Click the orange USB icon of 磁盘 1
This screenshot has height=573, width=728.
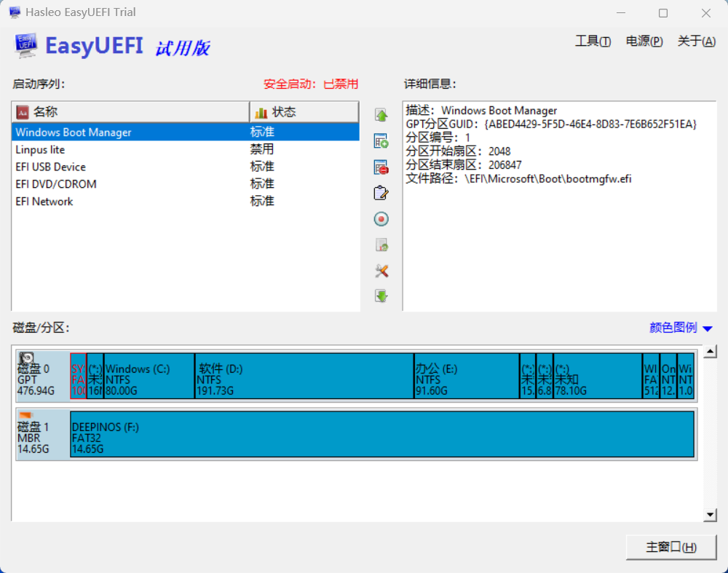(25, 415)
